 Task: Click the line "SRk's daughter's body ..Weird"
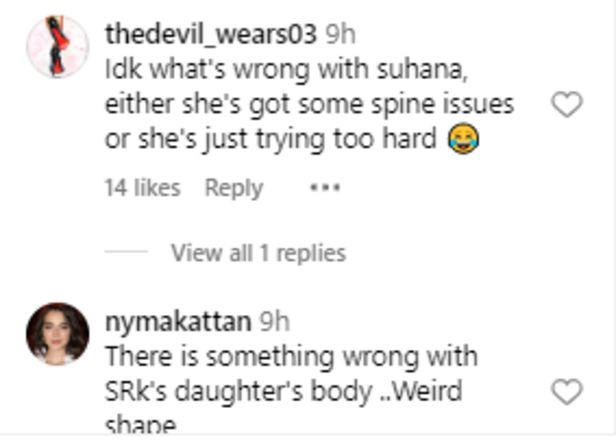pyautogui.click(x=284, y=392)
